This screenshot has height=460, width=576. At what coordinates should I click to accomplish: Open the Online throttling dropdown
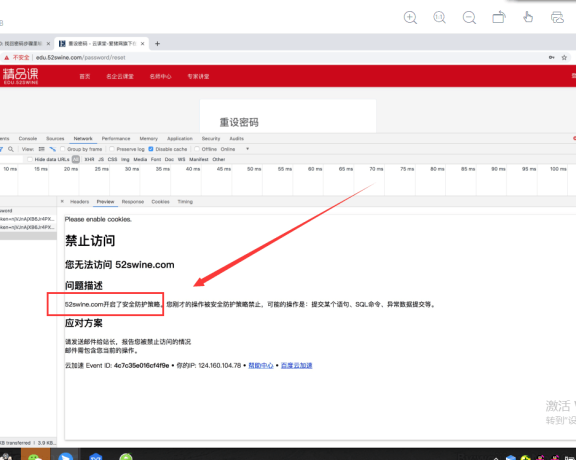(234, 149)
